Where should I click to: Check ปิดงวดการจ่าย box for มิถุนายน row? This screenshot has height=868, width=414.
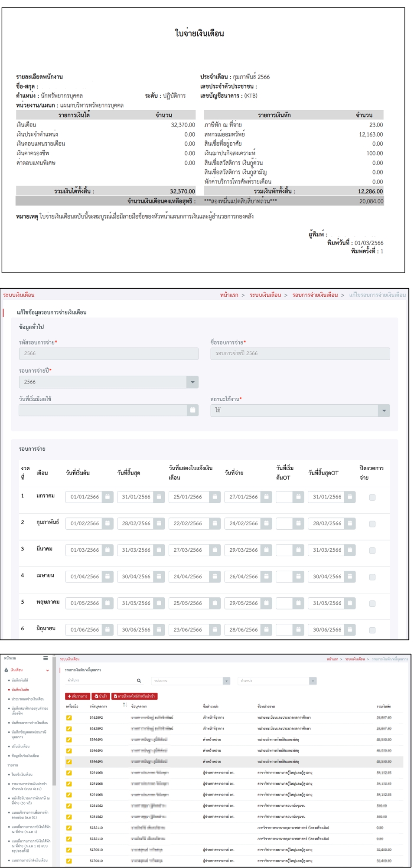pyautogui.click(x=372, y=630)
